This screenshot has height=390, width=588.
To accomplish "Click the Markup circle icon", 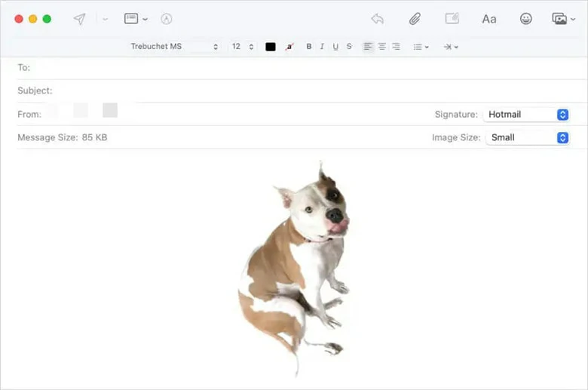I will pyautogui.click(x=166, y=19).
